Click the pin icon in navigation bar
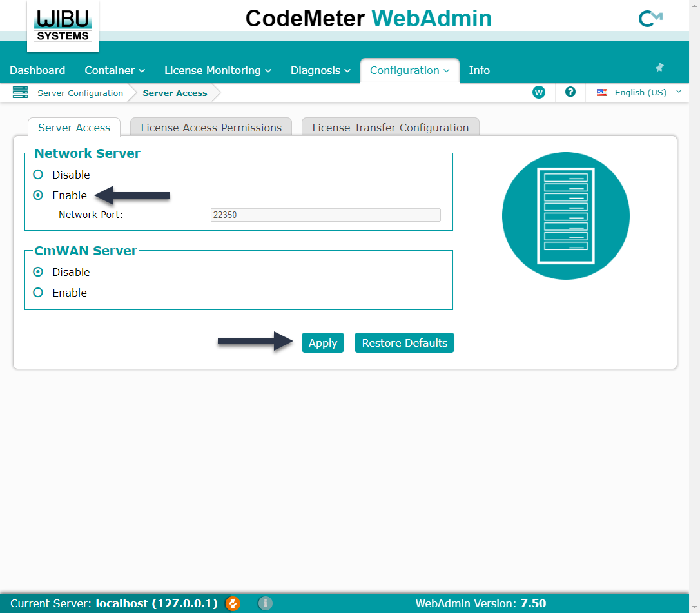700x613 pixels. pos(659,68)
